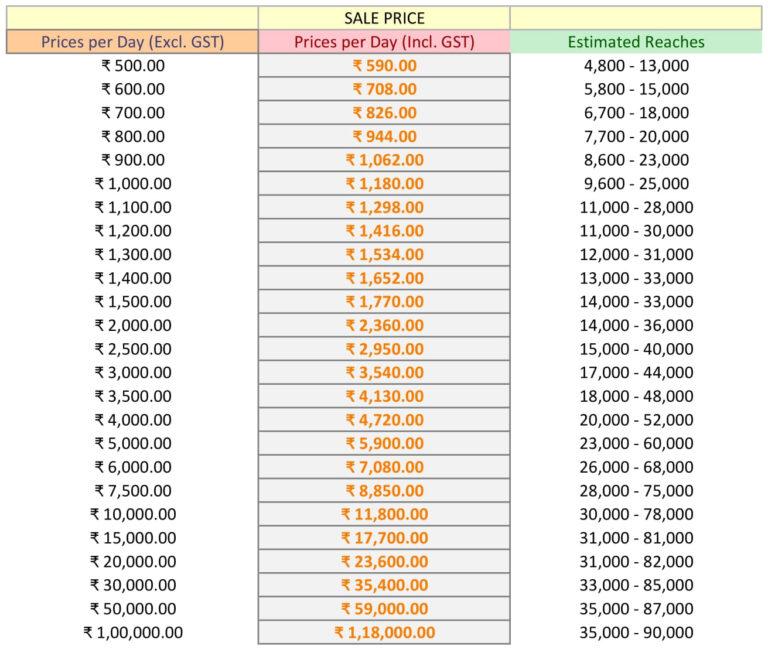Select the ₹ 1,000.00 excl. GST cell
Screen dimensions: 768x653
132,183
